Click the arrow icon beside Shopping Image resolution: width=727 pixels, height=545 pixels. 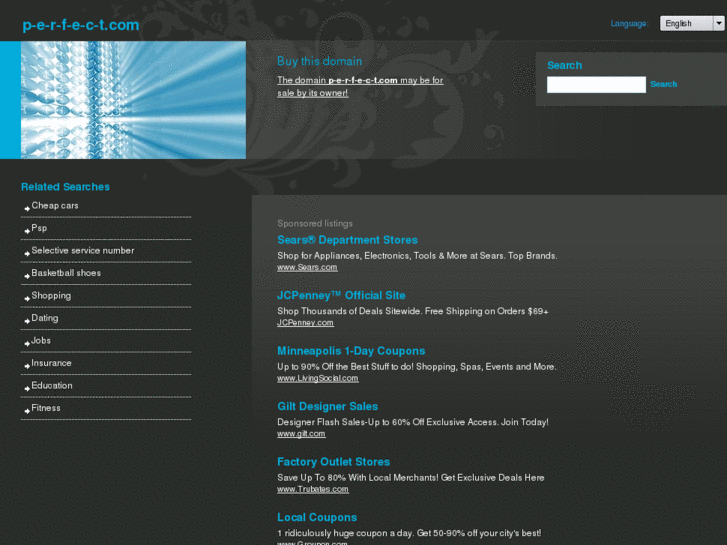[27, 299]
